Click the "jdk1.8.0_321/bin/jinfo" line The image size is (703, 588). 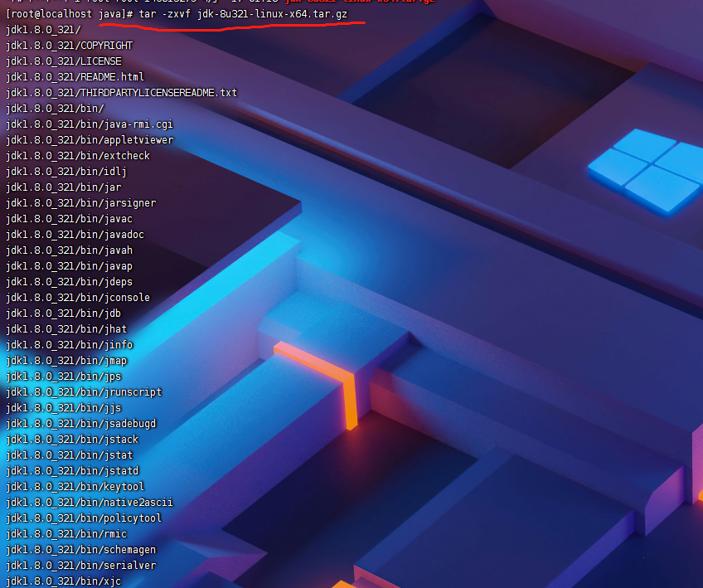70,344
